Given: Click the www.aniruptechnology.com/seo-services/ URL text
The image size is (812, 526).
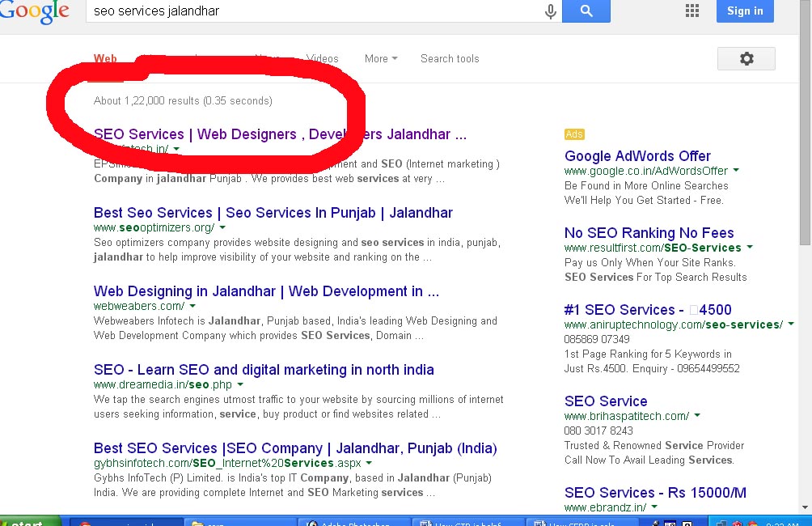Looking at the screenshot, I should click(x=673, y=325).
